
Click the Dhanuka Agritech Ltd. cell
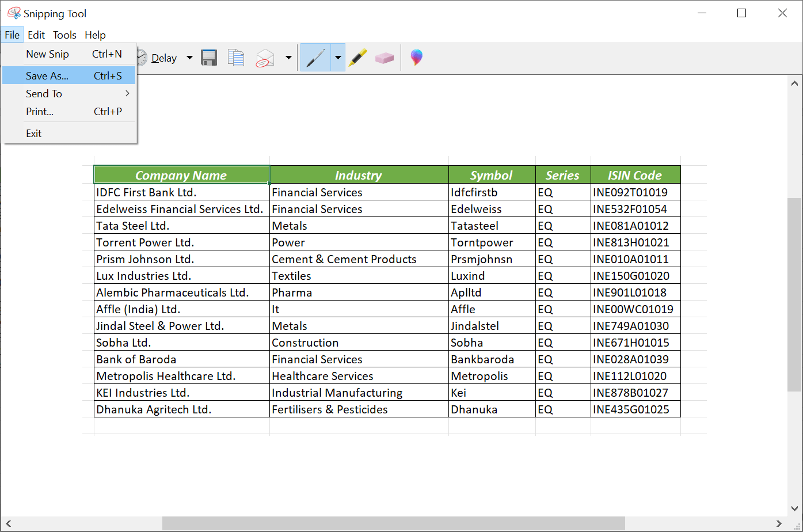click(x=181, y=409)
